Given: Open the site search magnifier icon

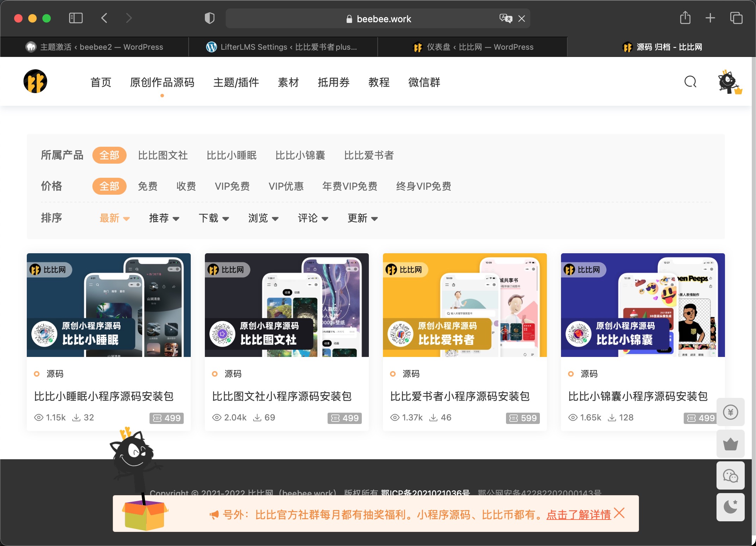Looking at the screenshot, I should (690, 82).
